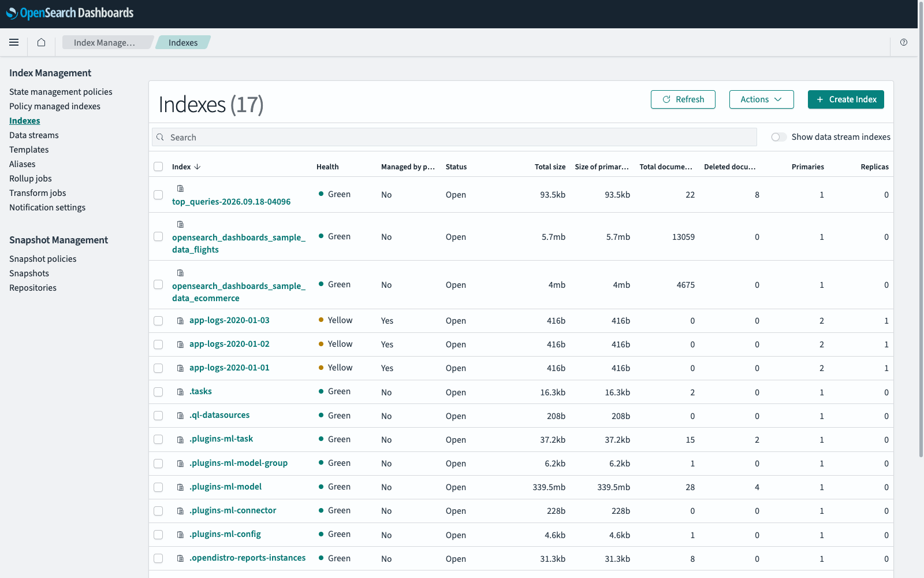Select checkbox for top_queries-2026.09.18-04096
The width and height of the screenshot is (924, 578).
(158, 195)
